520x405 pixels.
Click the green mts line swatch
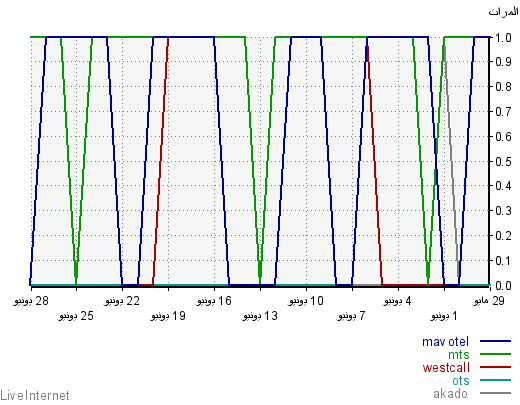coord(495,354)
